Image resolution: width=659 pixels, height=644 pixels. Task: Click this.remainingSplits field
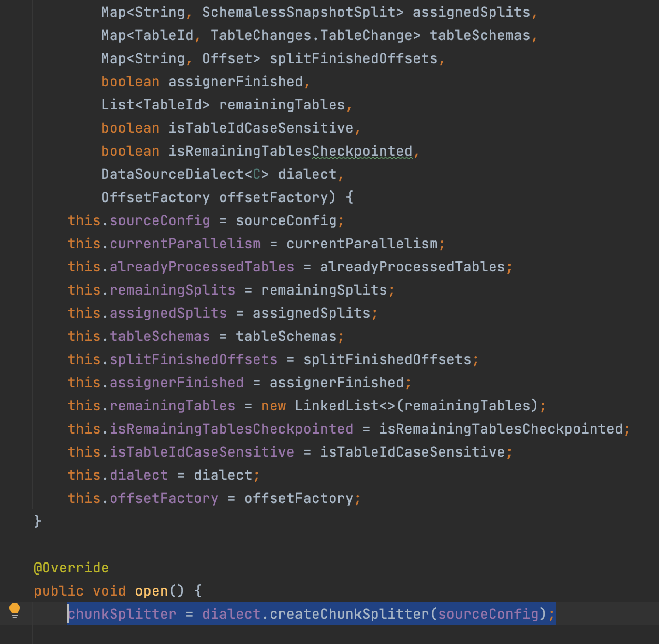click(x=152, y=290)
